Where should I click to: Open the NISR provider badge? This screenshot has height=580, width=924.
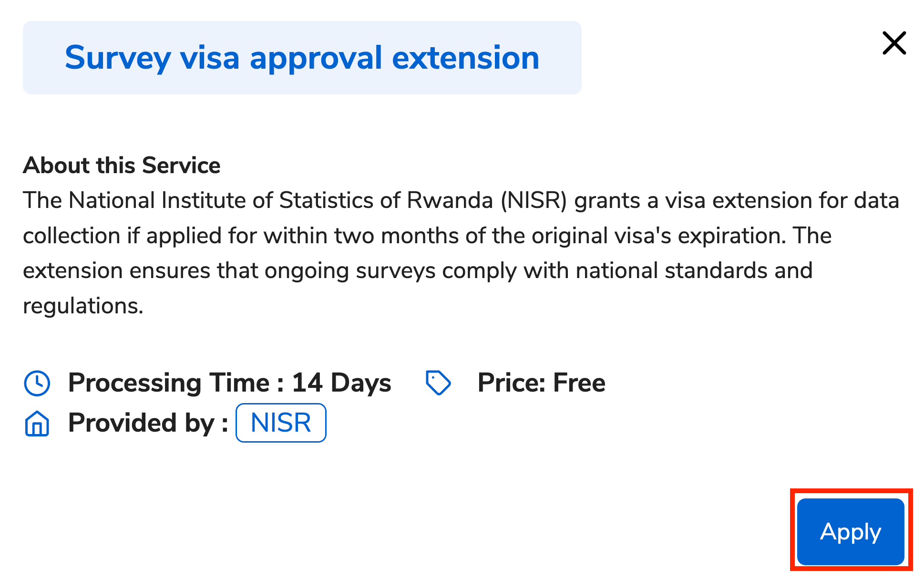click(281, 423)
